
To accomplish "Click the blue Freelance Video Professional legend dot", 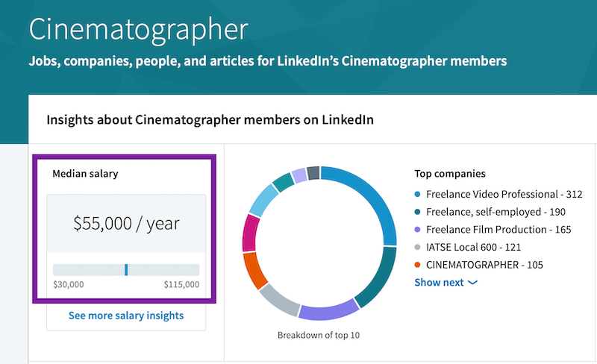I will click(x=419, y=194).
